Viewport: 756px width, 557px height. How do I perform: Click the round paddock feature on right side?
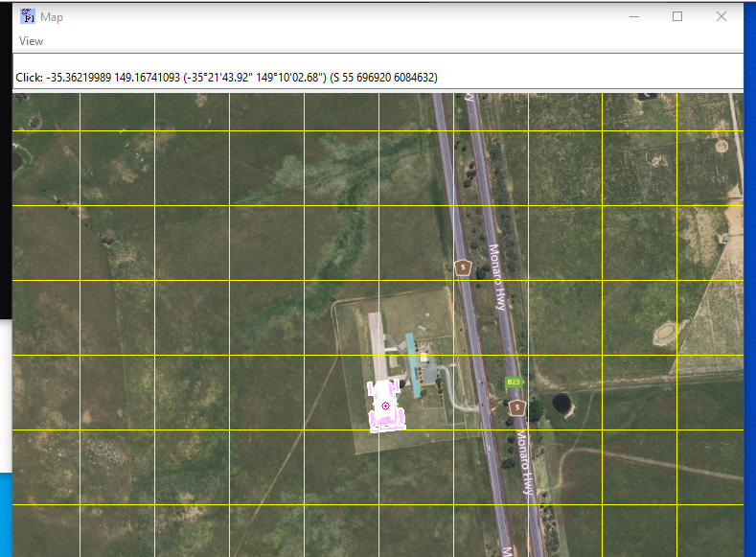tap(664, 335)
